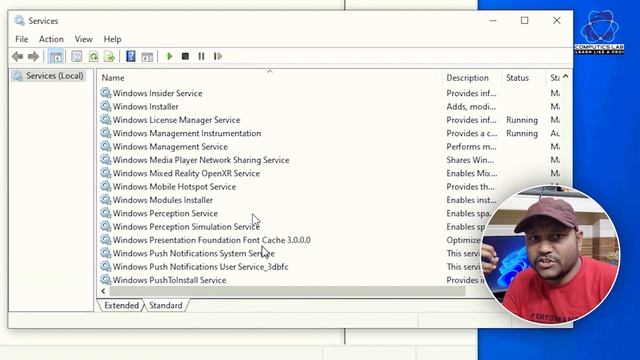640x360 pixels.
Task: Click 'Shares Win...' description text
Action: 470,160
